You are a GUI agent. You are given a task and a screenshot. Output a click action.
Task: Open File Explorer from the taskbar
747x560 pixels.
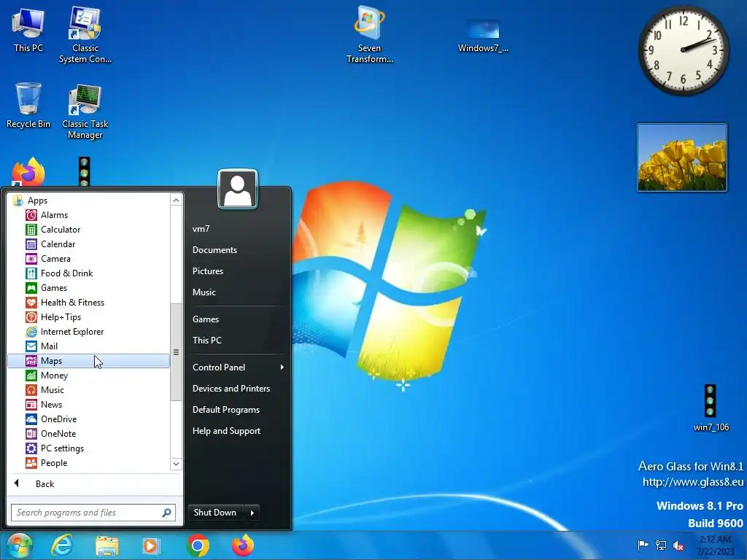107,545
